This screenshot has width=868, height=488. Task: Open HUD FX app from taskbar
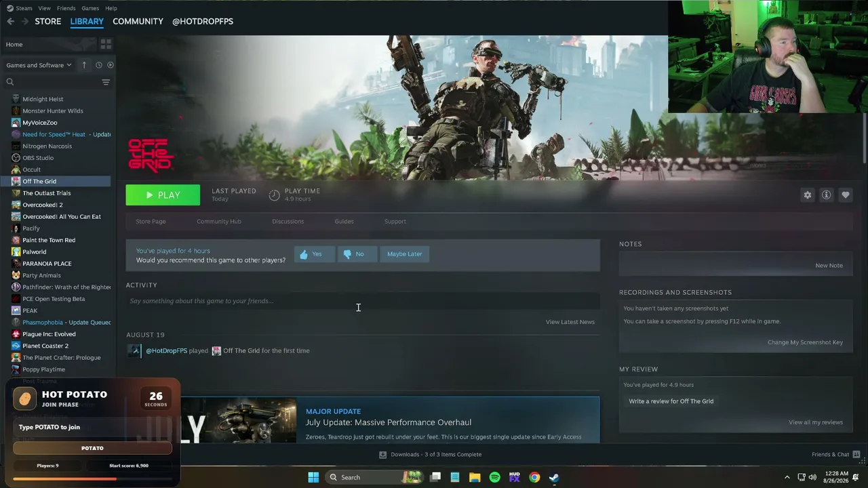pos(515,477)
